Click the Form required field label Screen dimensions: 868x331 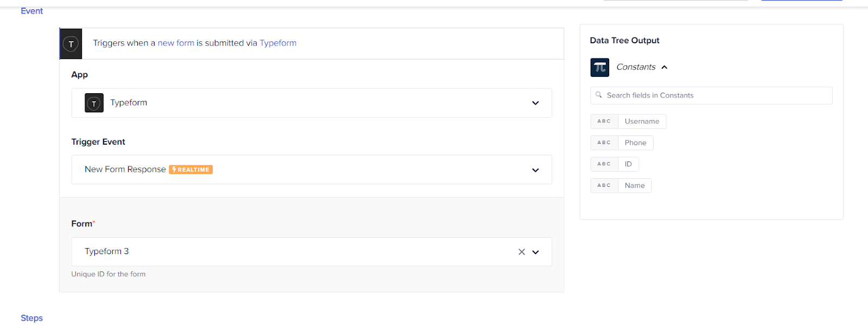point(83,224)
